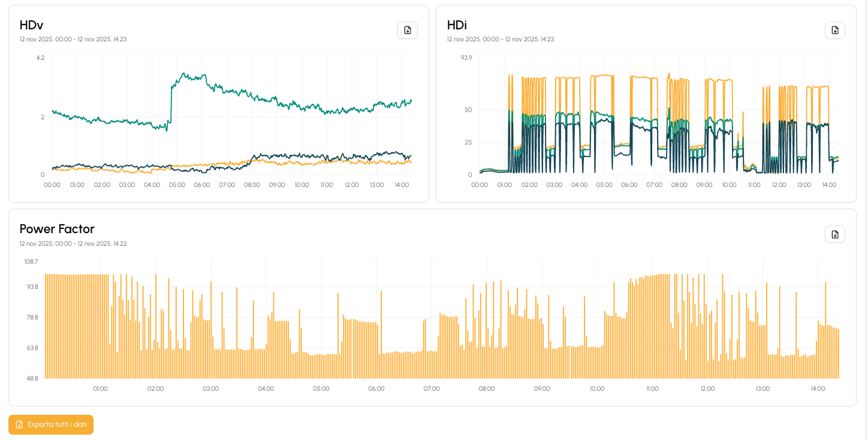Download the HDi chart data
The image size is (868, 440).
coord(835,30)
